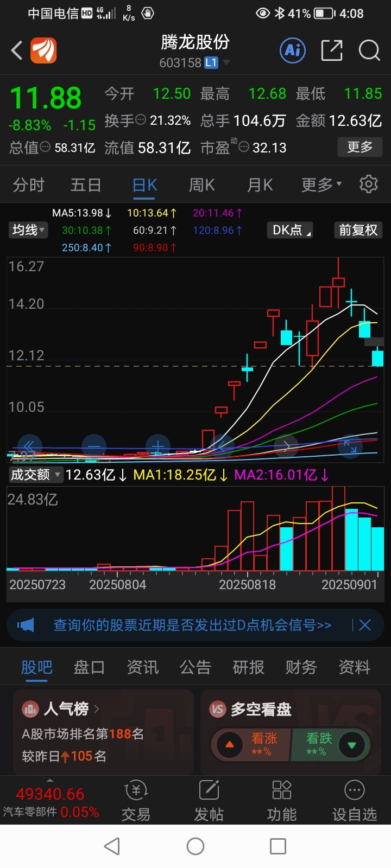Open 公告 tab

(195, 667)
